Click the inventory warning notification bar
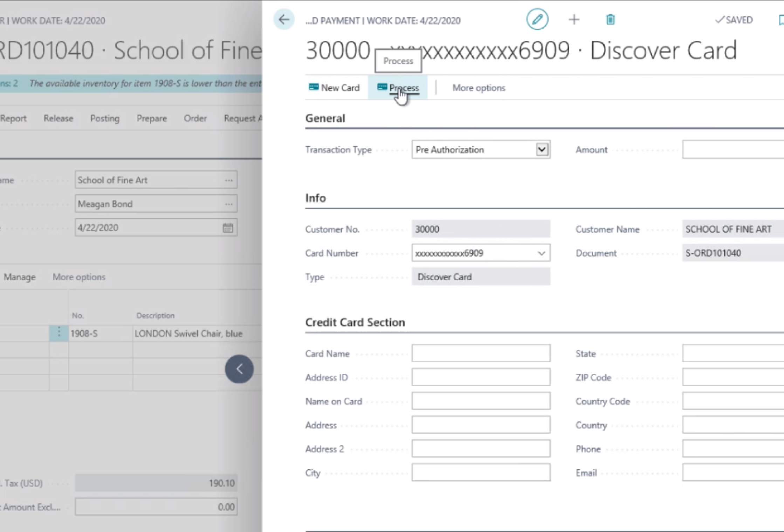784x532 pixels. pyautogui.click(x=131, y=83)
